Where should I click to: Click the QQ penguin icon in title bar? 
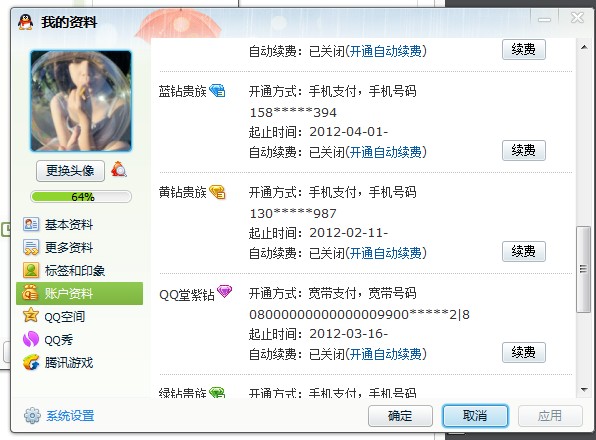click(25, 22)
